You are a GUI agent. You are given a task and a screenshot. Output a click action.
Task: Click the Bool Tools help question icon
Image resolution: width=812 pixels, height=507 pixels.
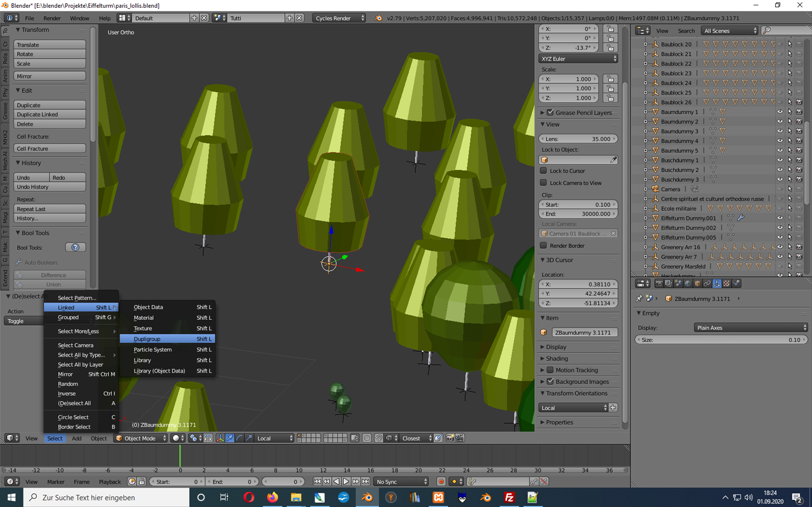[75, 247]
